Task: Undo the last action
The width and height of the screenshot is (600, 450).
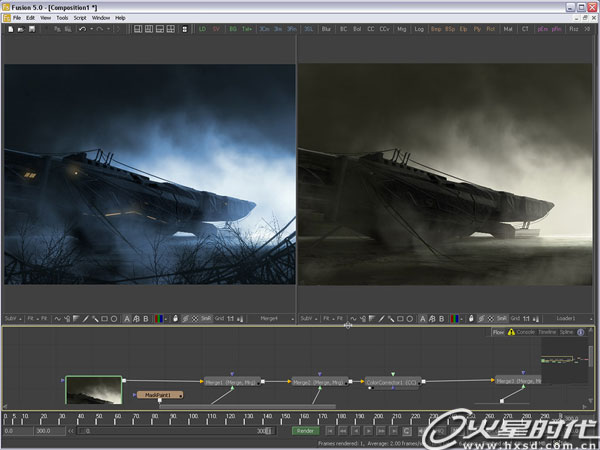Action: (82, 29)
